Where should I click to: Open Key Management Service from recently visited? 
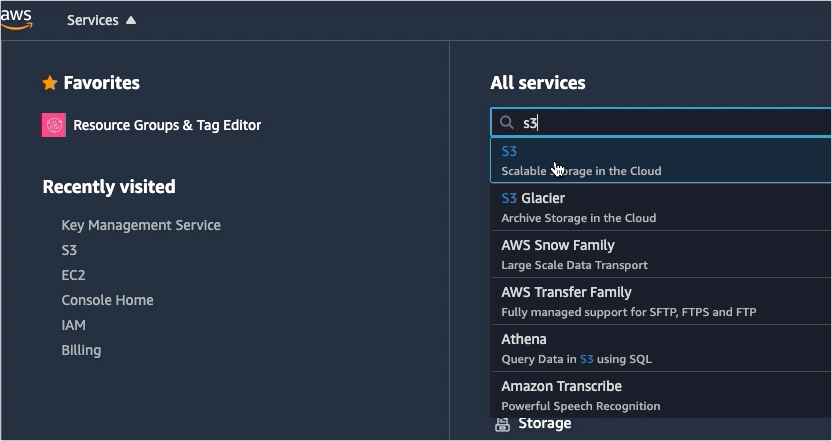coord(141,225)
